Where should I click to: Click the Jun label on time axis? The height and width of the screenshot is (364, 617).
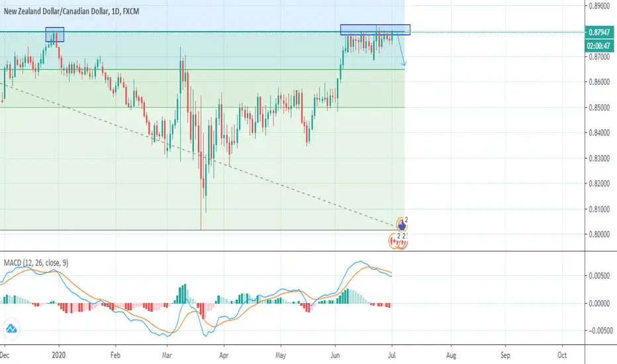click(335, 355)
